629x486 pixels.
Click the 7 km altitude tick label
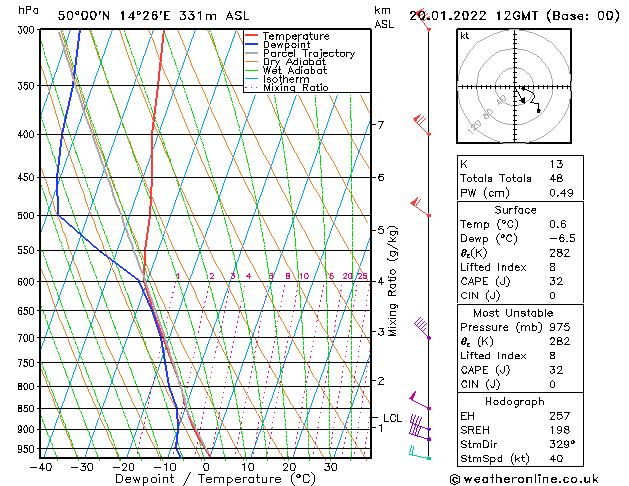381,125
